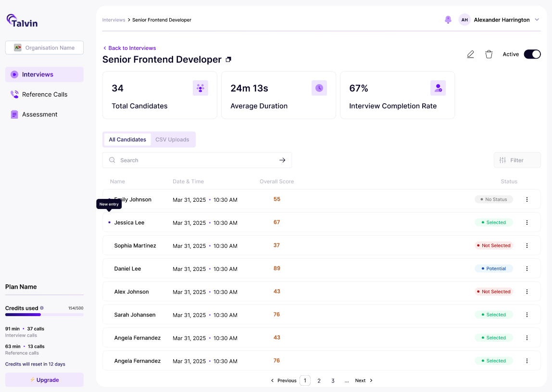Screen dimensions: 552x392
Task: Click the Credits used progress bar
Action: click(44, 315)
